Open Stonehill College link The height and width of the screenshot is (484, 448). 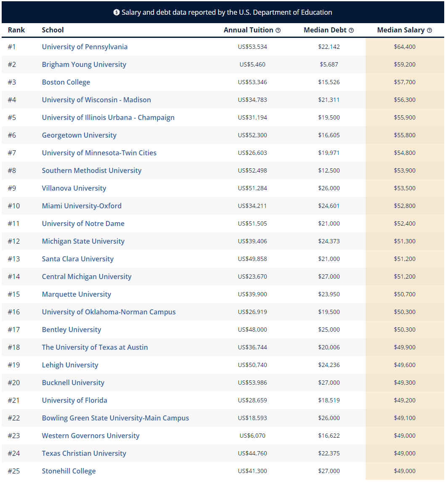pos(69,471)
